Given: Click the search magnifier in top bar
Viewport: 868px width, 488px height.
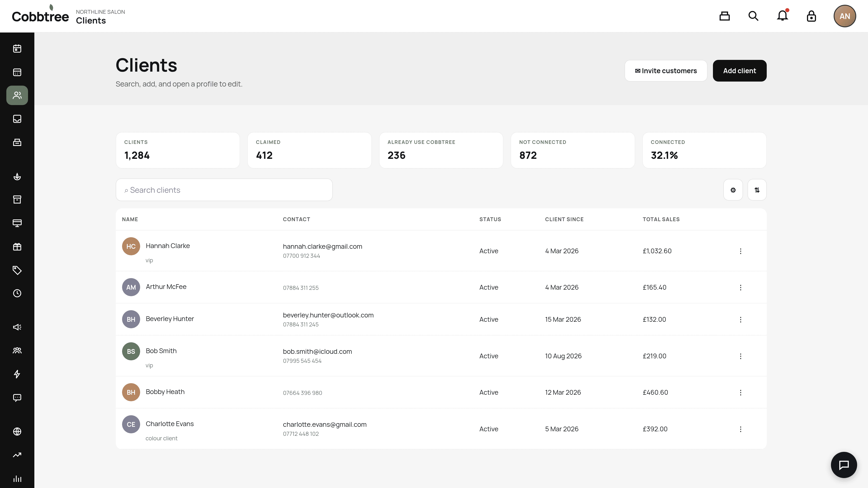Looking at the screenshot, I should point(753,16).
